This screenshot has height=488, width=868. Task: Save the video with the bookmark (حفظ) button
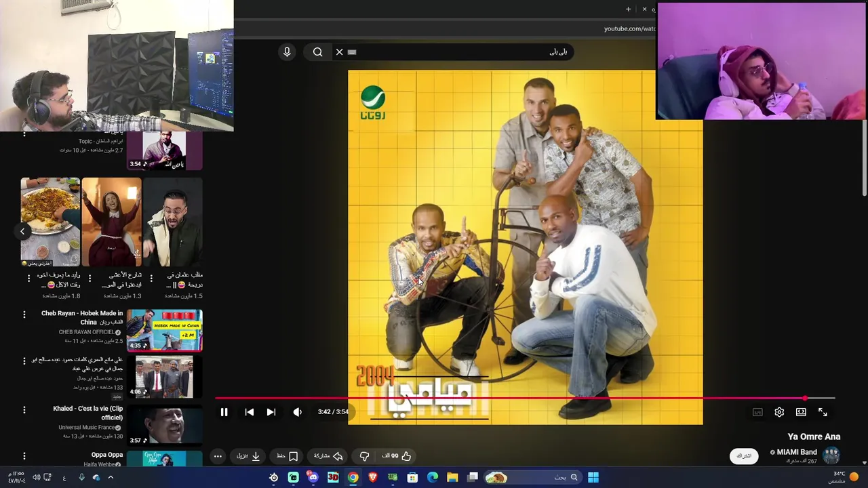point(287,456)
